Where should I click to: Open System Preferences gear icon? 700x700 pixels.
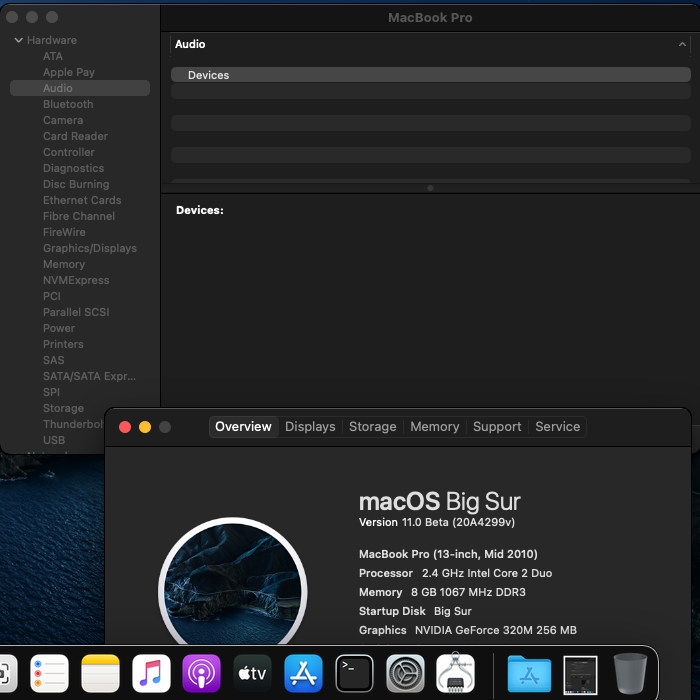pyautogui.click(x=405, y=673)
